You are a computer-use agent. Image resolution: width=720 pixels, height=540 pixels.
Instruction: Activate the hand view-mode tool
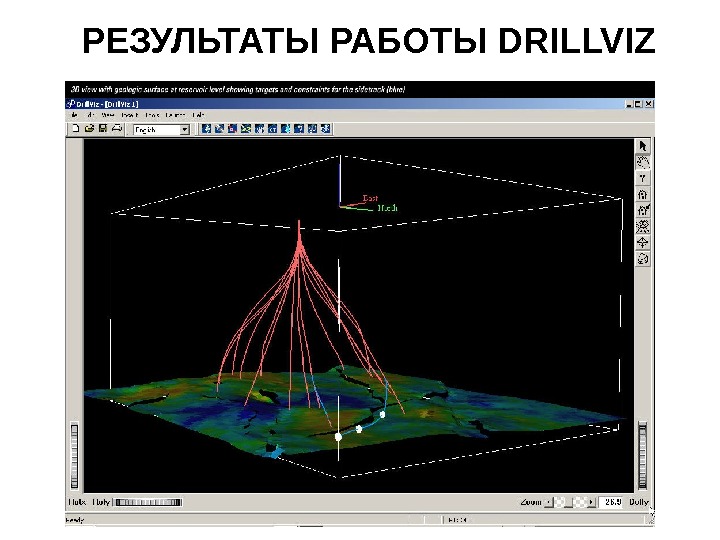[642, 162]
